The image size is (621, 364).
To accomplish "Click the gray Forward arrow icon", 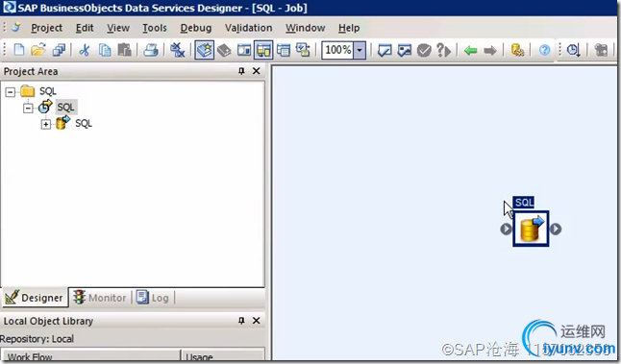I will (x=490, y=50).
